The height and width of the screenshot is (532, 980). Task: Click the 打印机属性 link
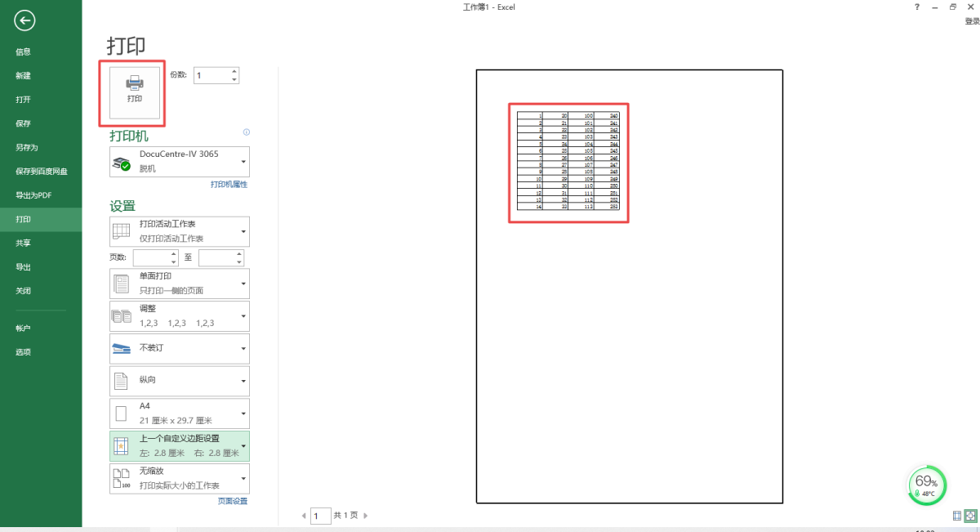click(229, 185)
